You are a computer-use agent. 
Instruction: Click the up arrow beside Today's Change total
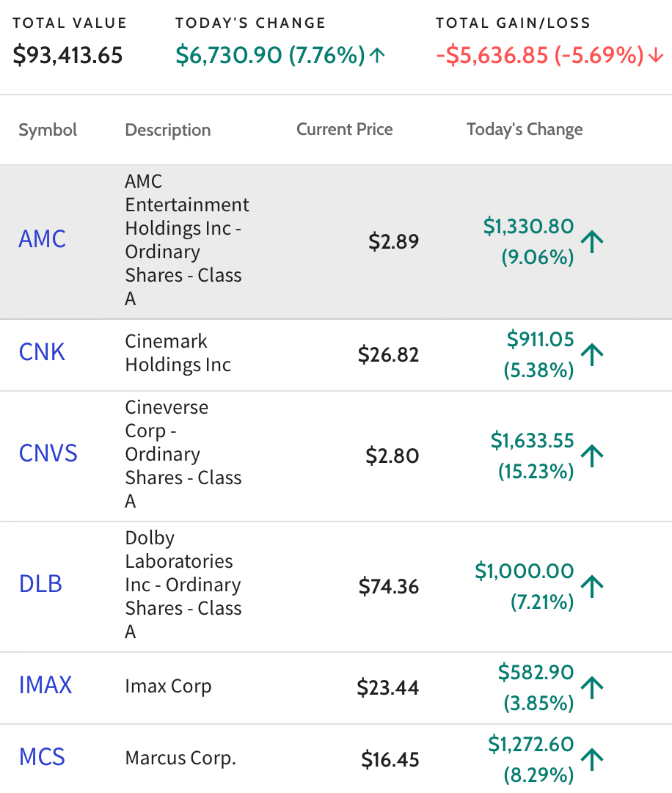click(x=377, y=54)
